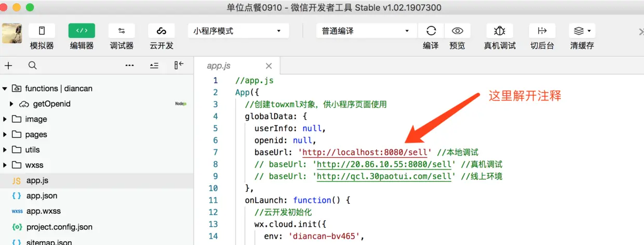Toggle the 编辑器 editor panel
The image size is (644, 245).
[x=82, y=31]
